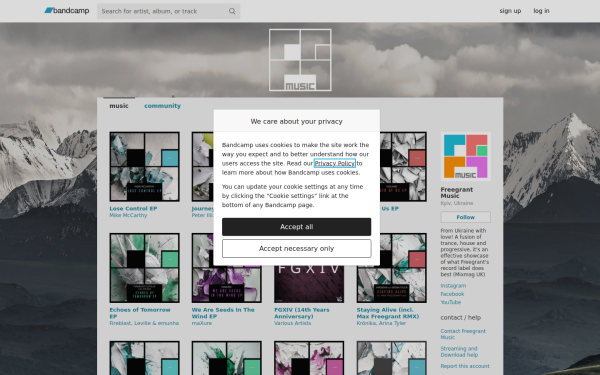600x375 pixels.
Task: Open the We Are Seeds In The Wind EP cover
Action: [227, 284]
